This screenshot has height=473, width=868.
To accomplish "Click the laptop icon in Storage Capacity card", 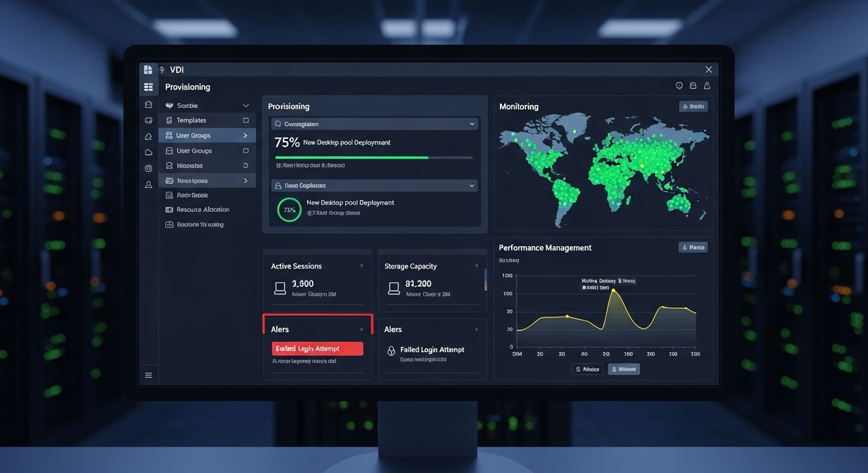I will (394, 288).
